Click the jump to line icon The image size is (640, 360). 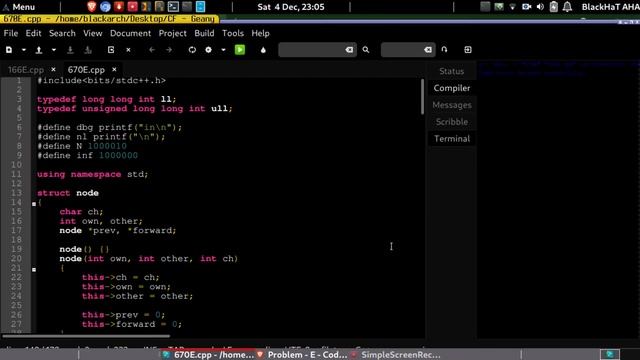(x=444, y=50)
